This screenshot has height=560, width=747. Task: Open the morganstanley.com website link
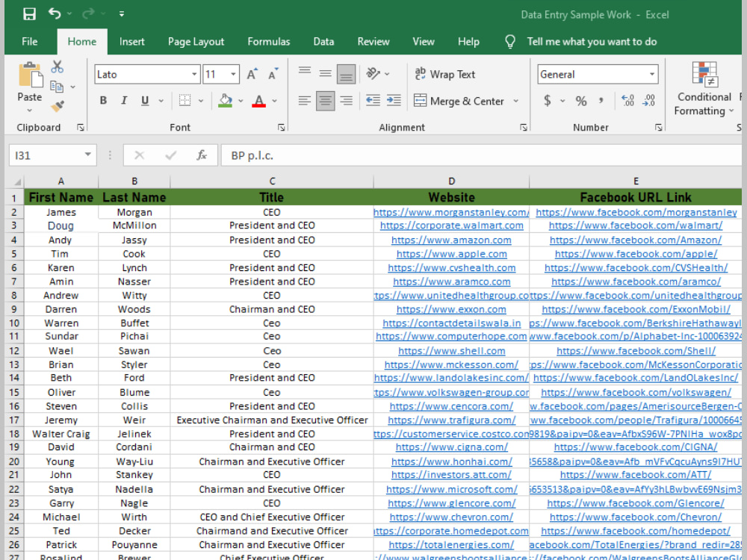tap(451, 212)
